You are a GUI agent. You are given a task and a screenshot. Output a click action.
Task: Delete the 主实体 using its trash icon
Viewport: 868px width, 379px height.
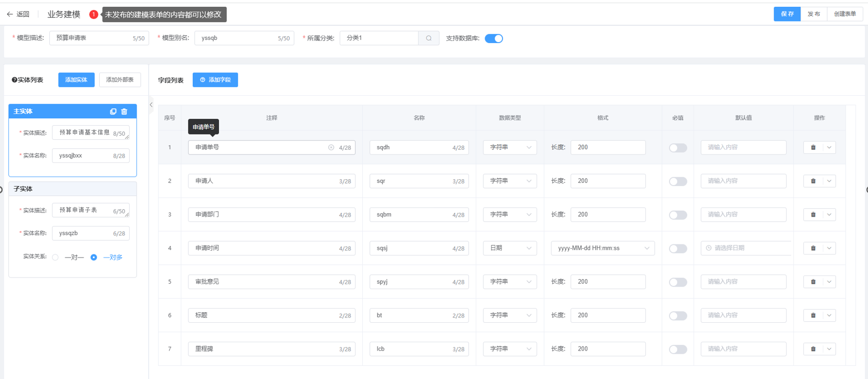124,111
